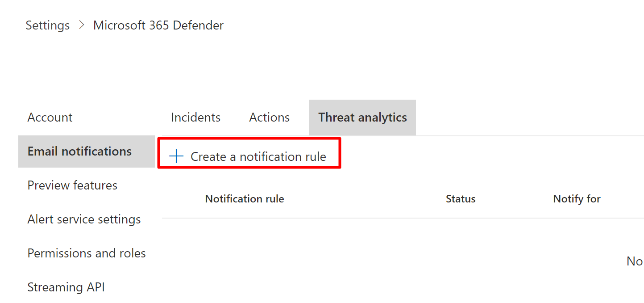
Task: Navigate to Alert service settings
Action: [x=84, y=219]
